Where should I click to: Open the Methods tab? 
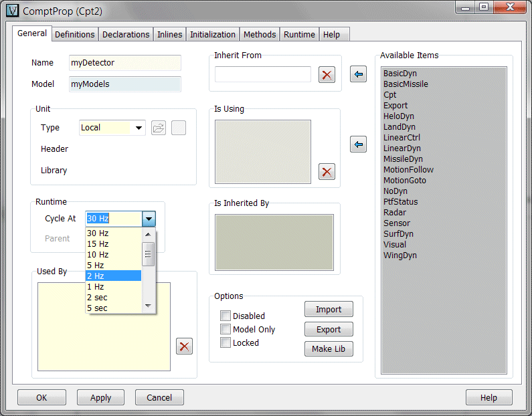[x=259, y=35]
